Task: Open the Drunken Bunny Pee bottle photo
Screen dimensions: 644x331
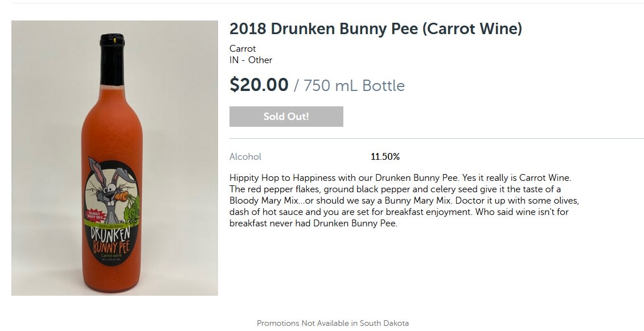Action: click(x=114, y=158)
